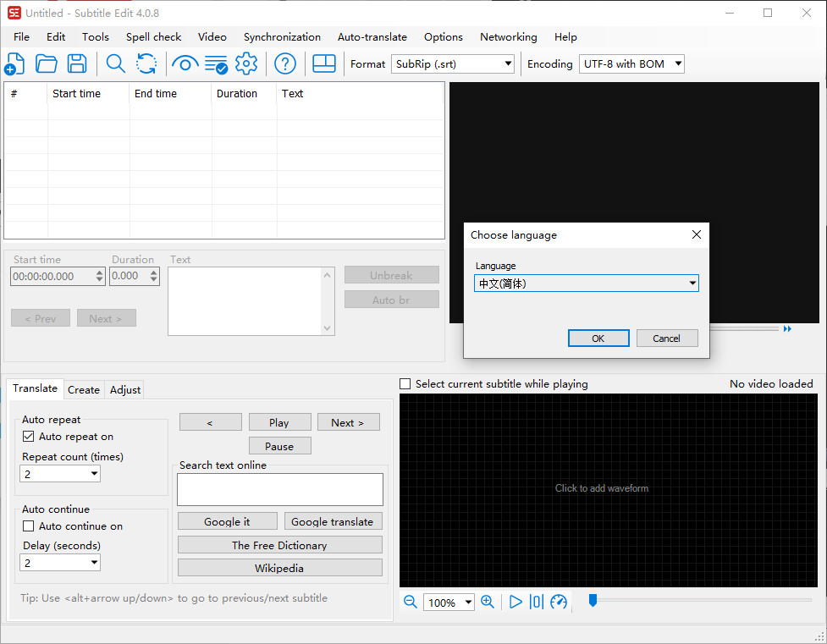Click the Help question mark icon
The height and width of the screenshot is (644, 827).
(285, 63)
